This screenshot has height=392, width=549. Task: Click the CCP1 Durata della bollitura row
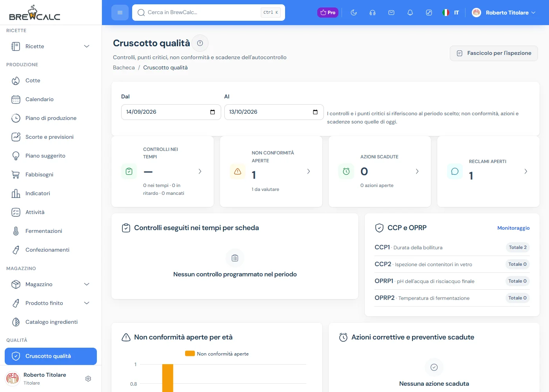pos(452,247)
